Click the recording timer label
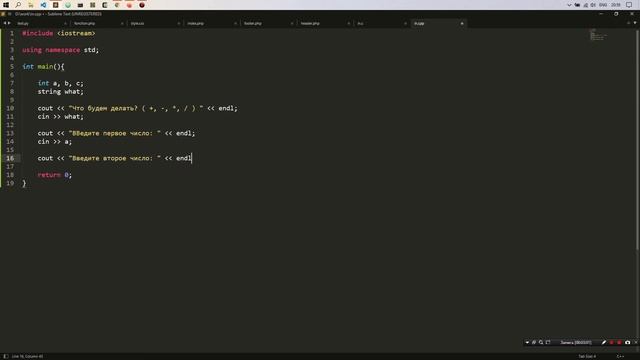The width and height of the screenshot is (640, 360). [x=576, y=342]
